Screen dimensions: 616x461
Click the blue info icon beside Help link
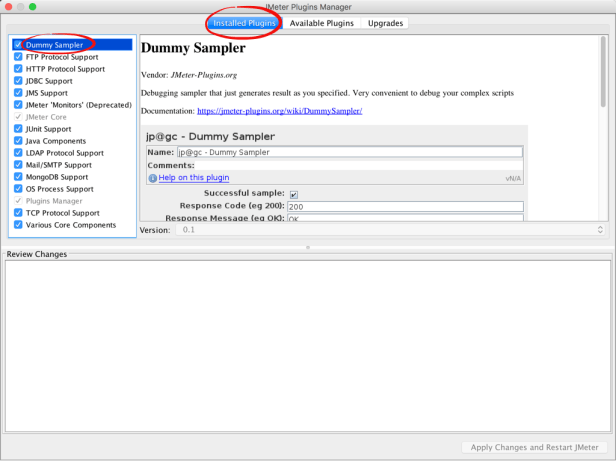click(152, 178)
